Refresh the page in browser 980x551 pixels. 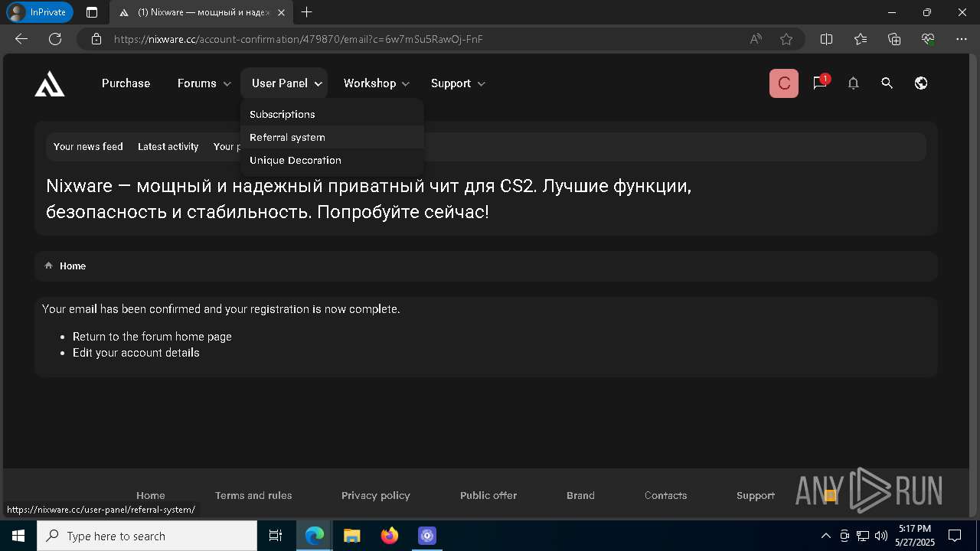(x=55, y=39)
